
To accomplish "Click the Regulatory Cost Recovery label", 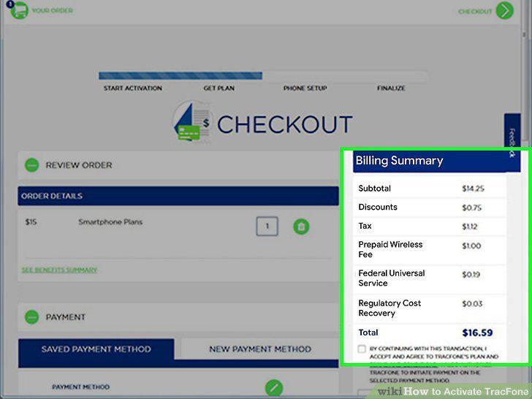I will tap(389, 308).
